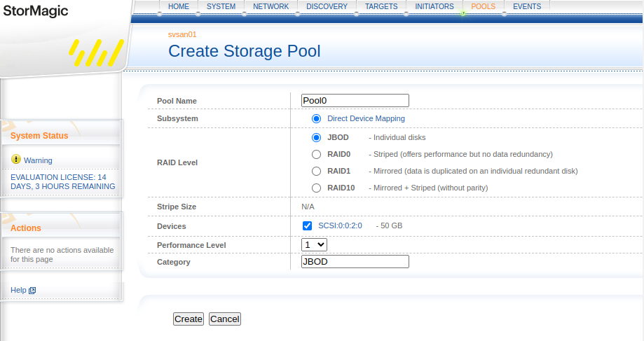Open the Performance Level dropdown

(314, 244)
